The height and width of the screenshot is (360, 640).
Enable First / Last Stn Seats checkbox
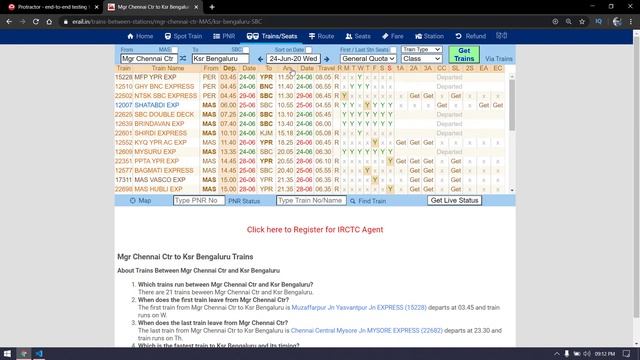[393, 50]
